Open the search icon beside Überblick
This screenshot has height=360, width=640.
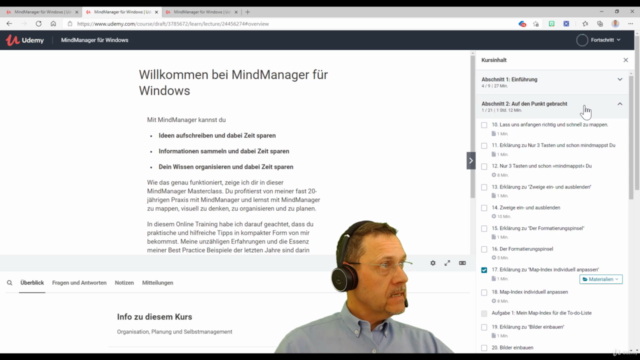(9, 282)
